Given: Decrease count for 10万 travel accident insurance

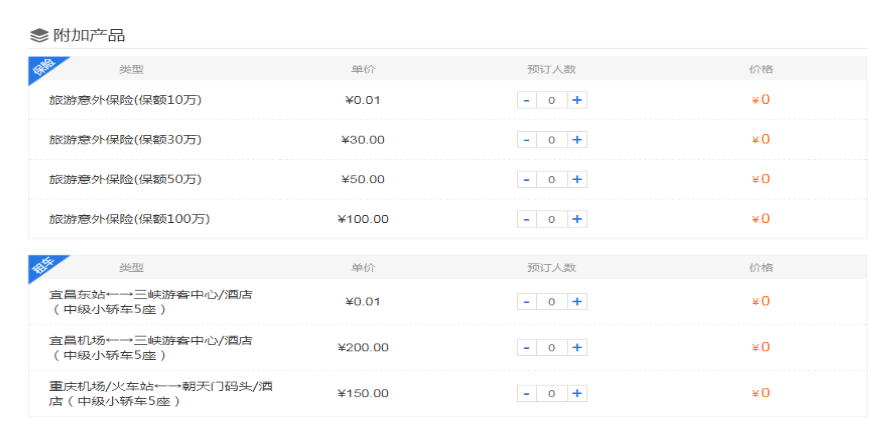Looking at the screenshot, I should (x=526, y=100).
